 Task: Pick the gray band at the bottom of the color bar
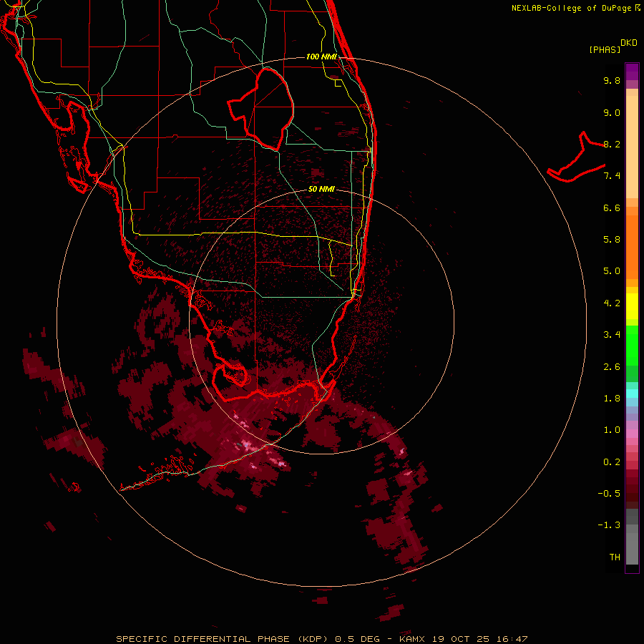[x=632, y=545]
